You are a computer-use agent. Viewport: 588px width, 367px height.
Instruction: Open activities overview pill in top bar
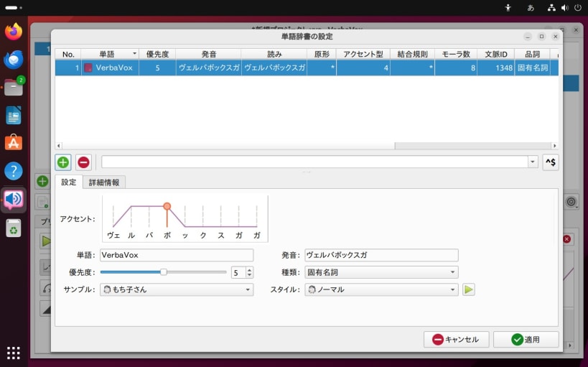click(14, 7)
